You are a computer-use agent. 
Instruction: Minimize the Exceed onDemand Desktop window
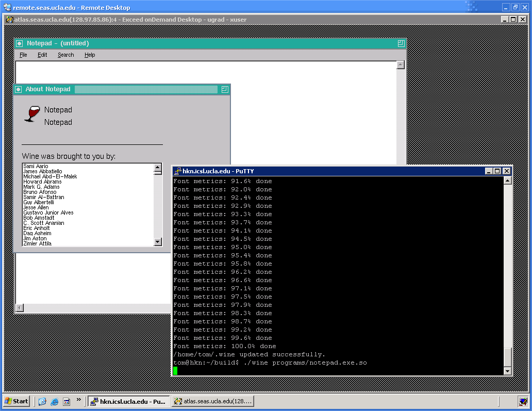point(505,20)
